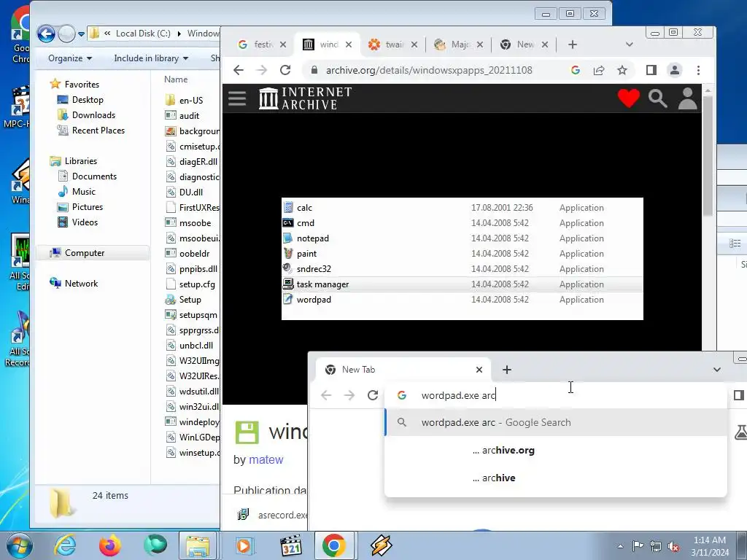Viewport: 747px width, 560px height.
Task: Click back arrow in New Tab window
Action: [326, 395]
